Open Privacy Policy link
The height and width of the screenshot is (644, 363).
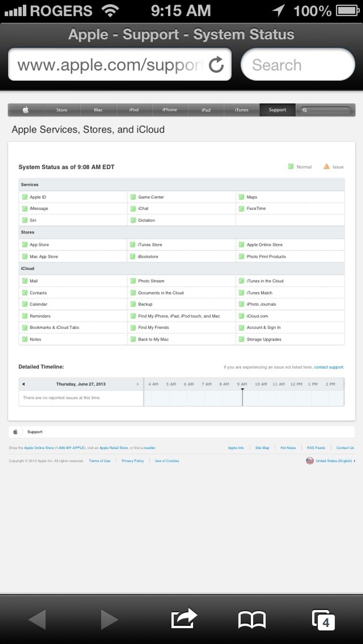pos(133,461)
